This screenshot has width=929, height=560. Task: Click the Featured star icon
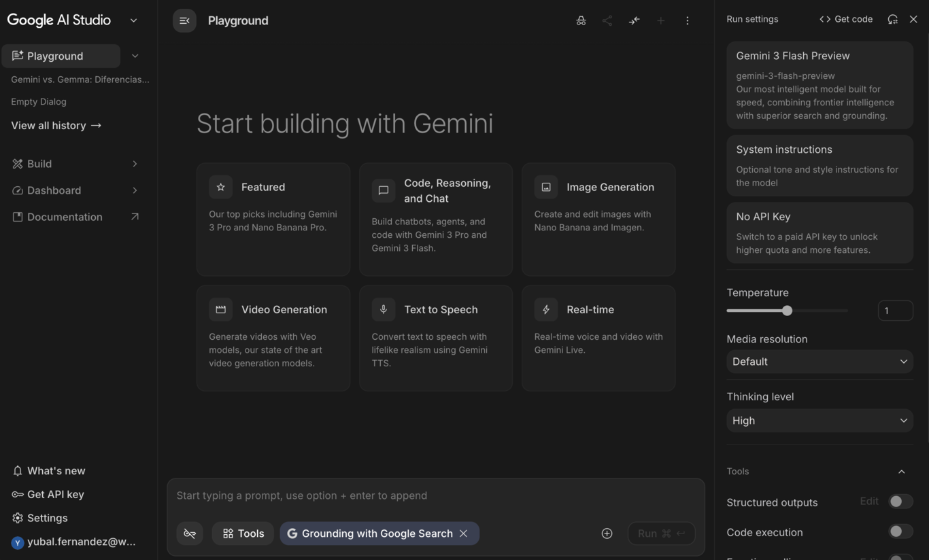(220, 187)
